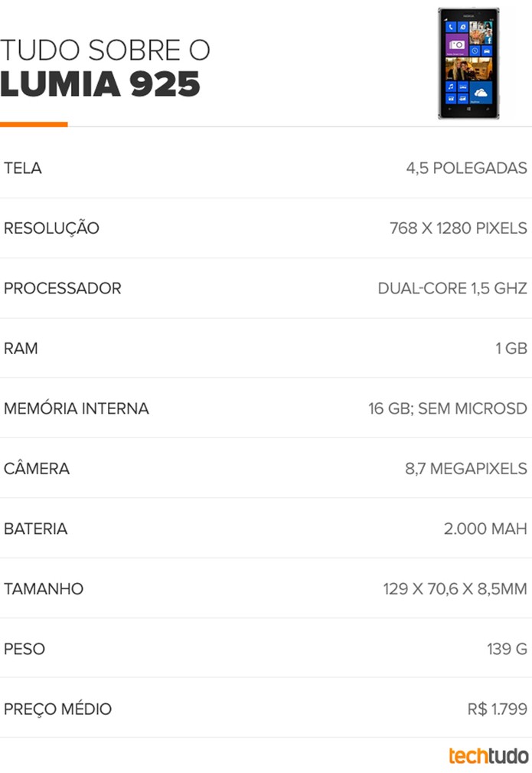Click the orange underline bar below title
Screen dimensions: 532x773
[x=34, y=124]
